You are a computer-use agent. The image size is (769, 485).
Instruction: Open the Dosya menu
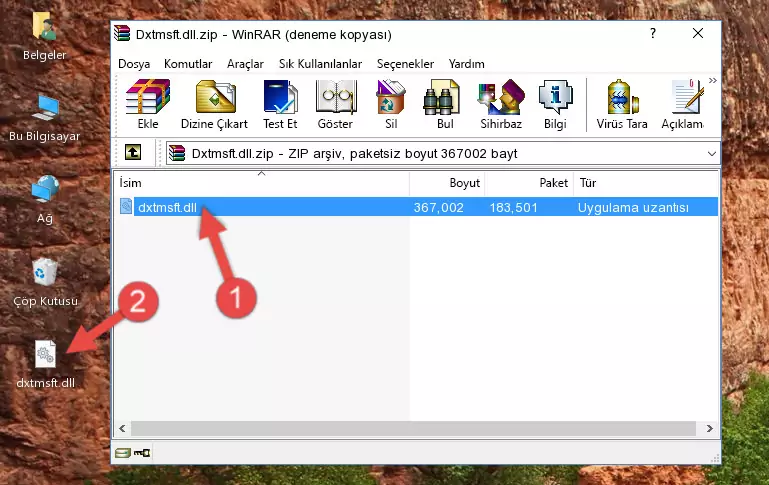134,64
